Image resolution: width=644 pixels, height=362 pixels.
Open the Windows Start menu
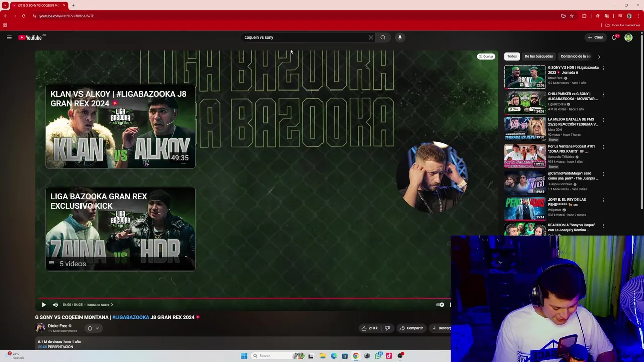click(x=244, y=356)
